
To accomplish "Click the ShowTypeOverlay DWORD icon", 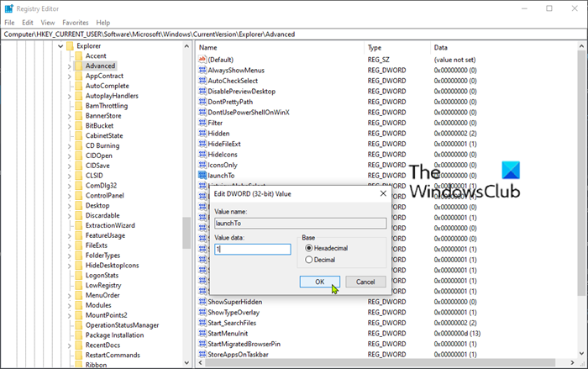I will tap(202, 313).
